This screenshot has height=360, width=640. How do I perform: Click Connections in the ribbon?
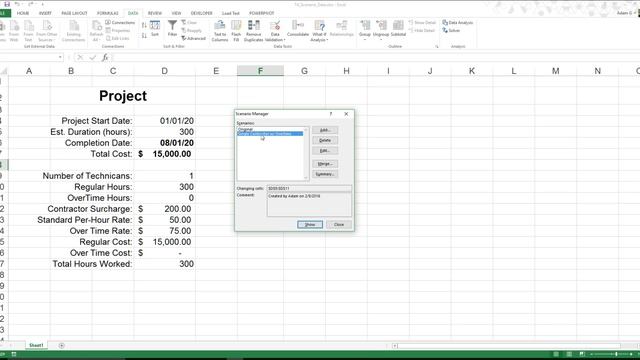(120, 22)
